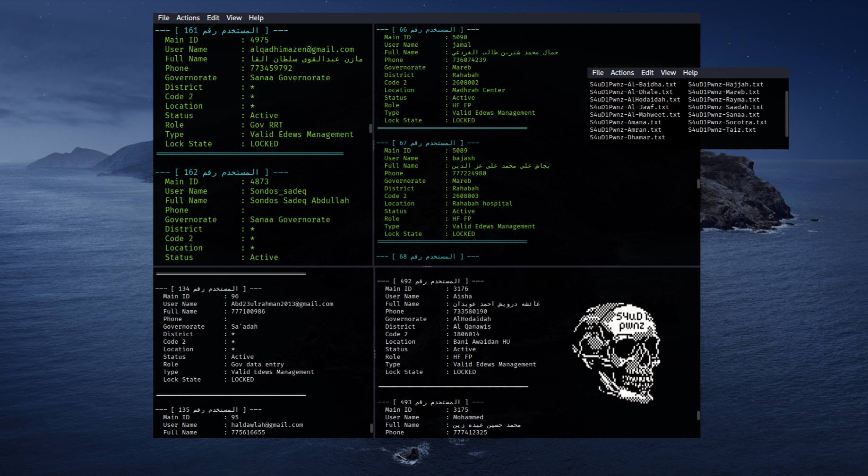The image size is (868, 476).
Task: Click user name Sondos_sadeq
Action: point(278,191)
